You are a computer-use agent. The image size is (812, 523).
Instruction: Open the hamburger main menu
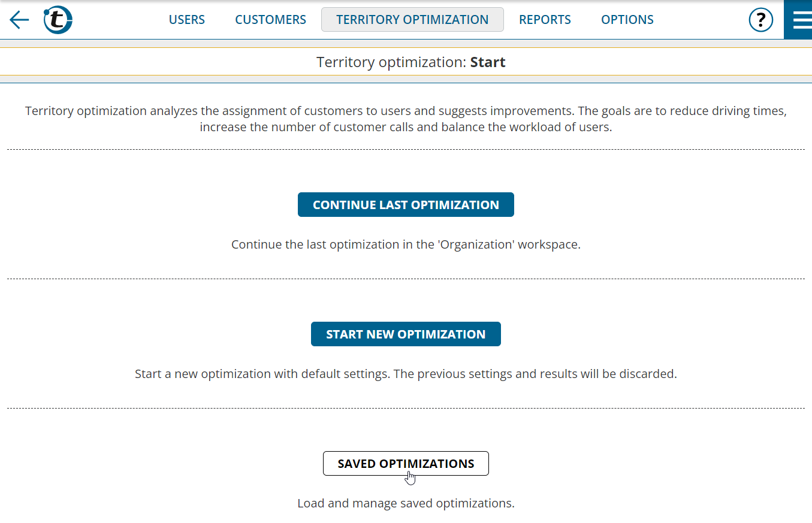pos(798,20)
